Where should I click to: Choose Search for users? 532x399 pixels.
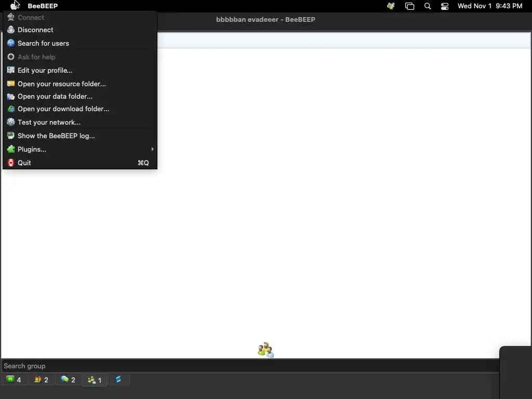[x=79, y=44]
